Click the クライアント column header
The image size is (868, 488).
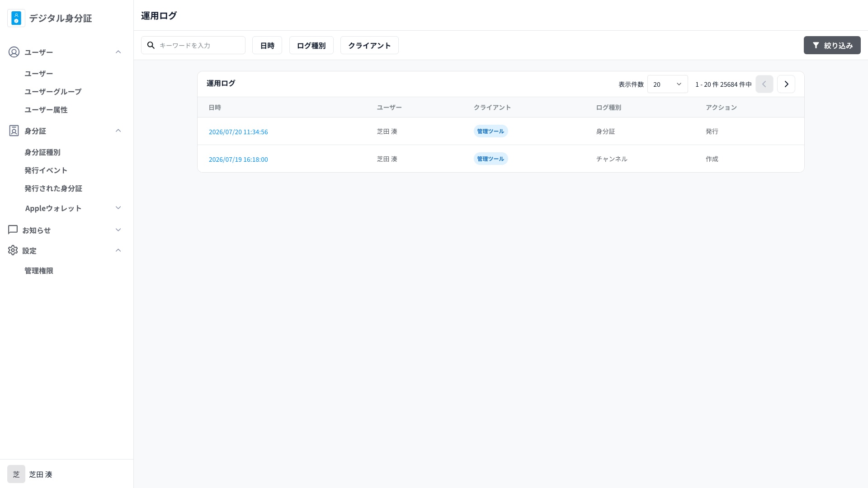(x=492, y=108)
